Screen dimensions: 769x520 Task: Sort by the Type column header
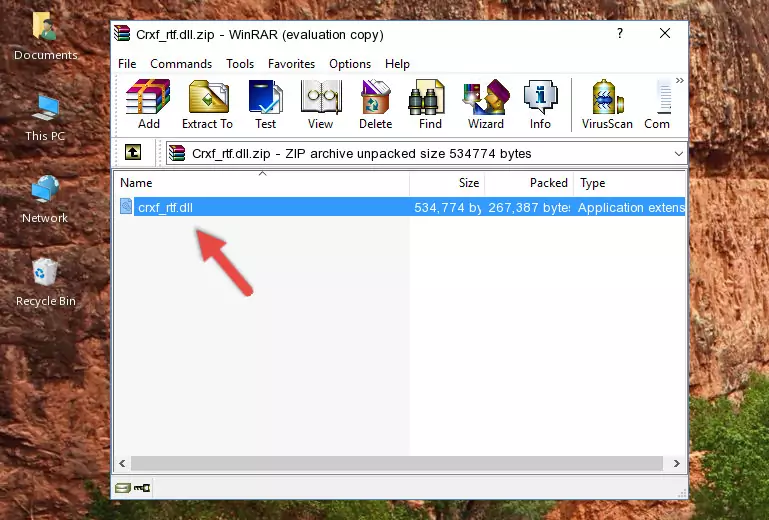point(629,183)
